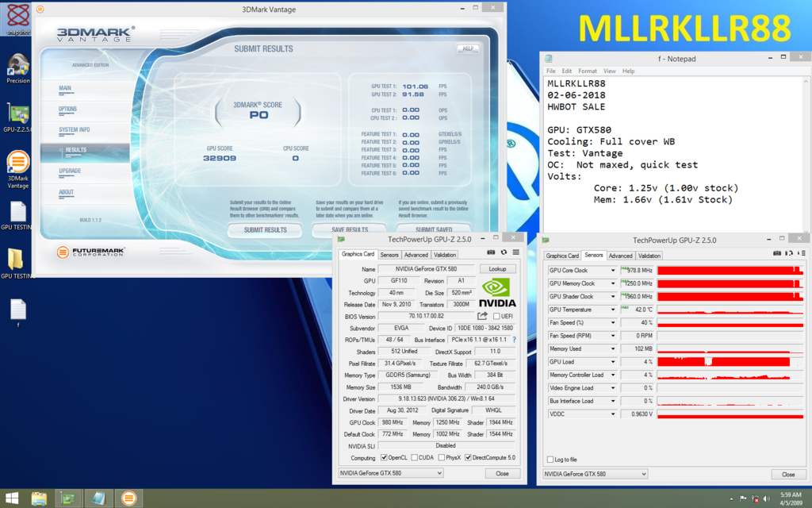812x508 pixels.
Task: Open File Explorer from the taskbar
Action: click(39, 498)
